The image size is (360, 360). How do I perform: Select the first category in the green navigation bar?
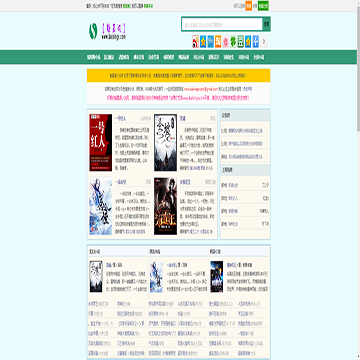pyautogui.click(x=94, y=57)
